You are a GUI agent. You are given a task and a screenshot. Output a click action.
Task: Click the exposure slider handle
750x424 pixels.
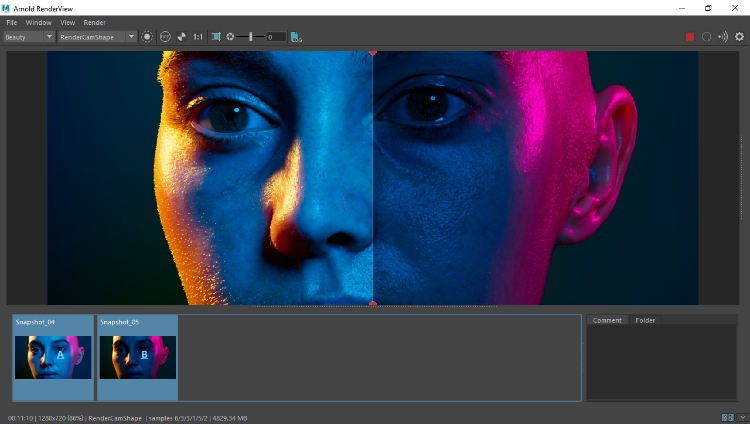coord(250,37)
